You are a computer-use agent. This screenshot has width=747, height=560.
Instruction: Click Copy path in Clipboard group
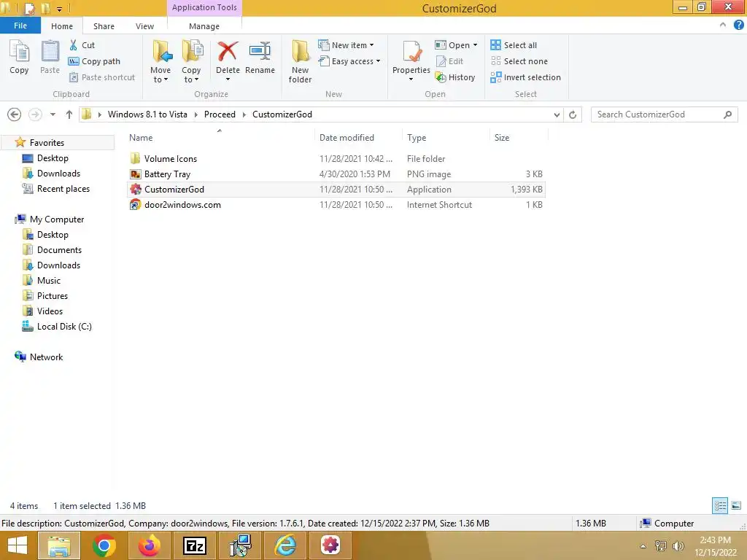(x=94, y=61)
